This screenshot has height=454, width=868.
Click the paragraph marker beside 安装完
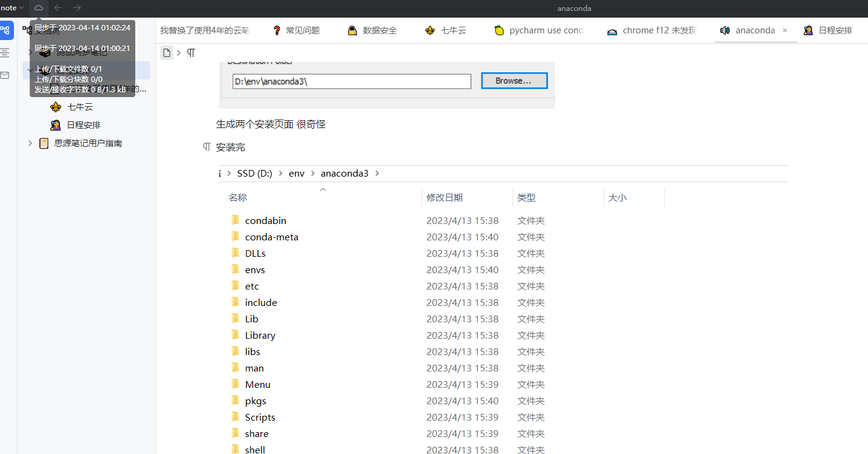point(207,147)
